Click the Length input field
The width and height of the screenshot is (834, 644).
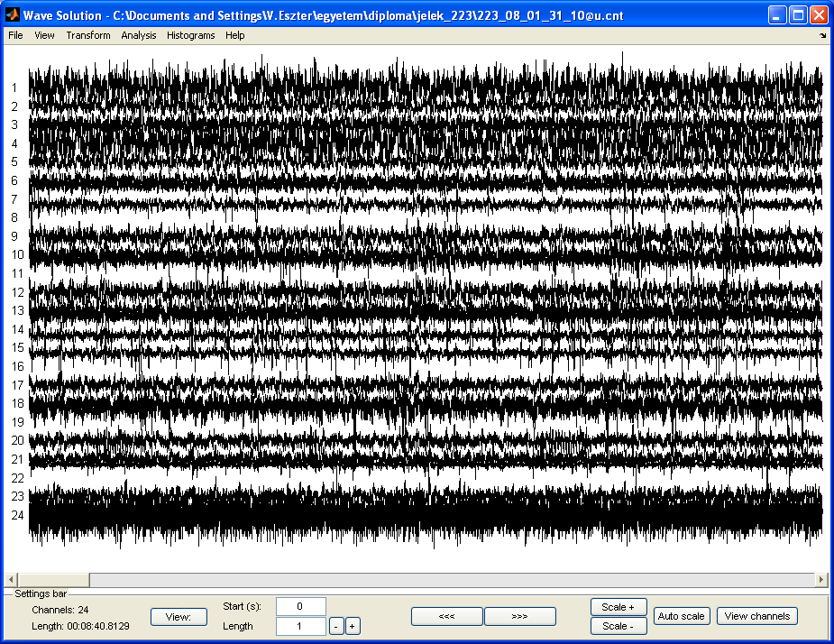pyautogui.click(x=300, y=626)
